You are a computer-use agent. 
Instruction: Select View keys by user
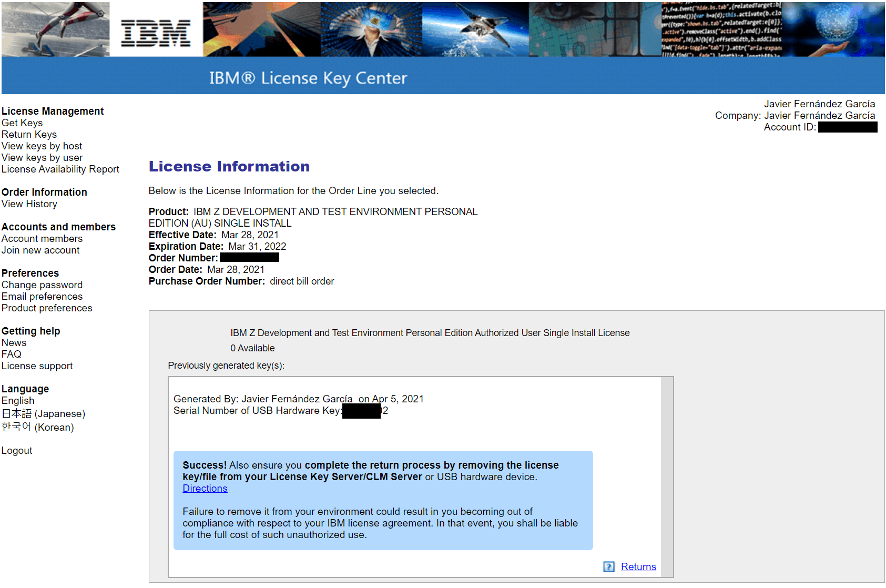point(42,157)
